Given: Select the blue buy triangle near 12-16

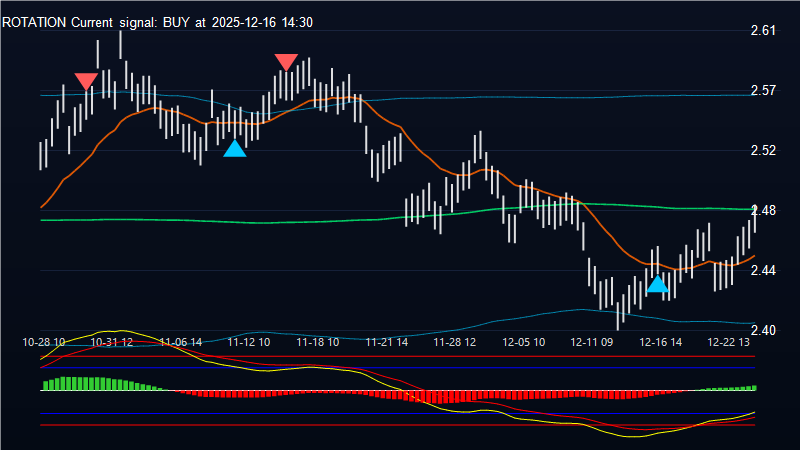Looking at the screenshot, I should click(657, 284).
